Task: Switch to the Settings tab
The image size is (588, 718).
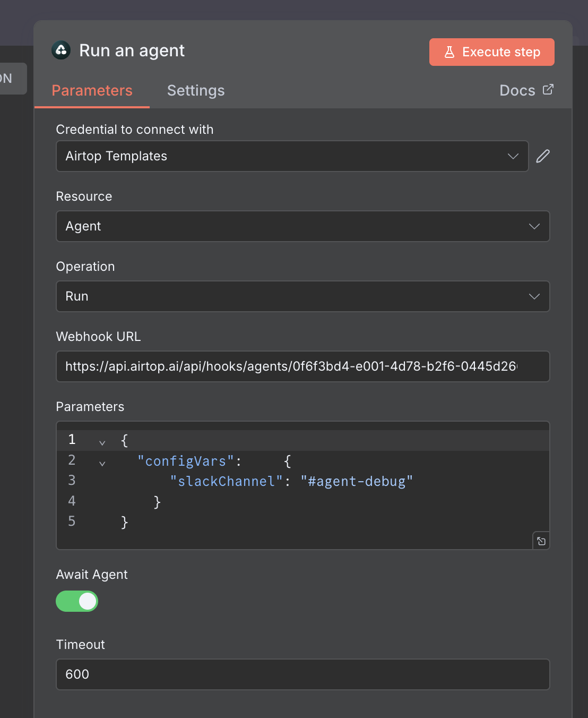Action: (196, 90)
